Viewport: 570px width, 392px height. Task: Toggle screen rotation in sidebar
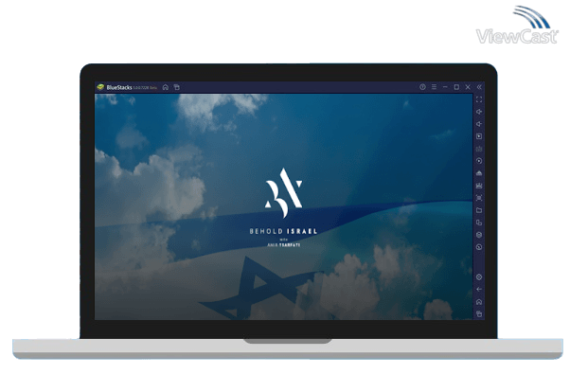pos(479,223)
